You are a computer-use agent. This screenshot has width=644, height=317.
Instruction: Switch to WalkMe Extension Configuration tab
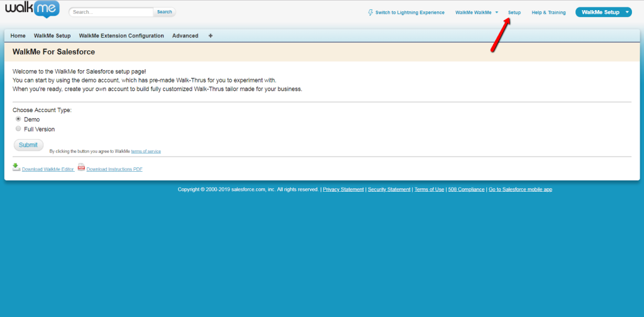tap(121, 36)
